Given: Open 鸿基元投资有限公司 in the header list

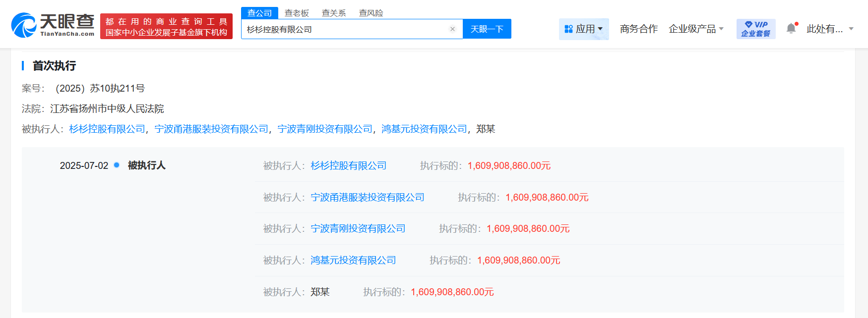Looking at the screenshot, I should tap(424, 129).
